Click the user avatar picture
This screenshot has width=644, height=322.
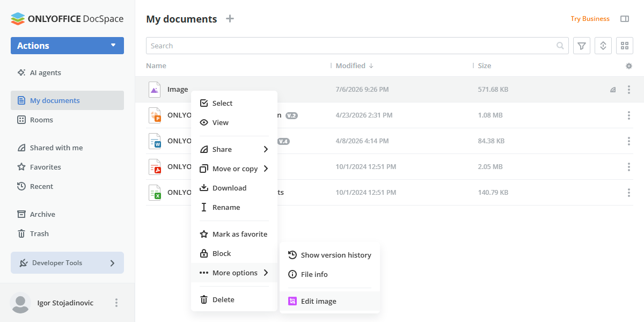[x=20, y=303]
